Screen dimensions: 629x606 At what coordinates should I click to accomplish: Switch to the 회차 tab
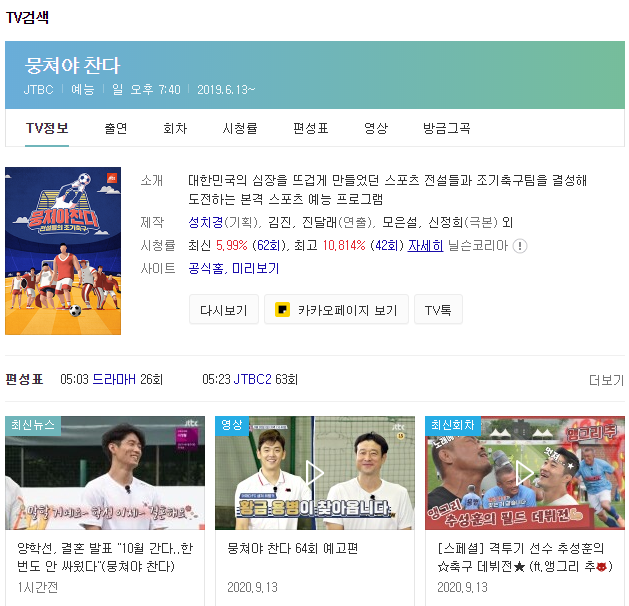point(175,128)
